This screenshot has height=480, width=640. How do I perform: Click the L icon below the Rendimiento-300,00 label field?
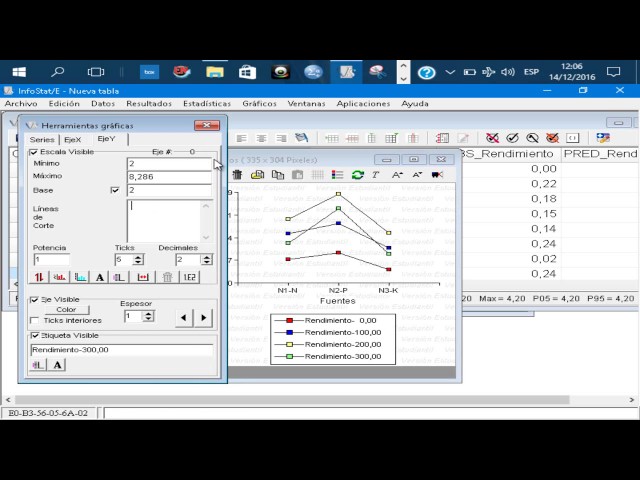coord(38,365)
